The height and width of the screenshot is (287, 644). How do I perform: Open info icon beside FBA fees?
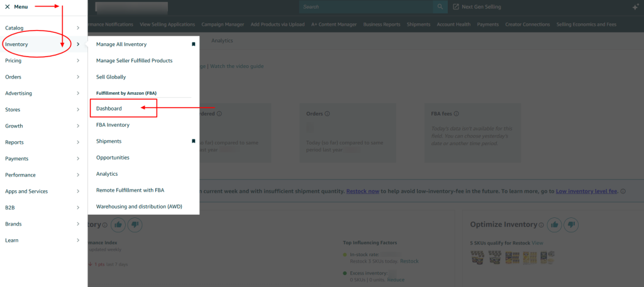pyautogui.click(x=457, y=114)
